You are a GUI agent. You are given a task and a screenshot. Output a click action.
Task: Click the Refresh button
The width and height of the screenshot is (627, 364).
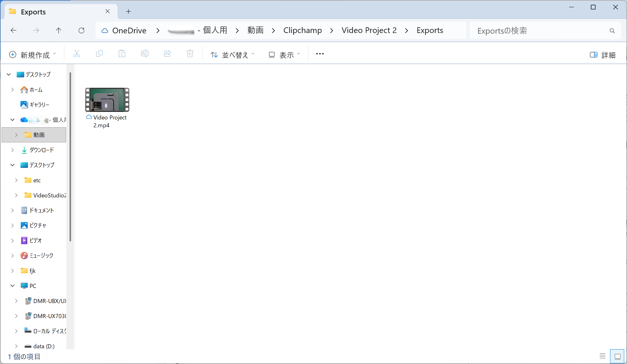point(81,30)
